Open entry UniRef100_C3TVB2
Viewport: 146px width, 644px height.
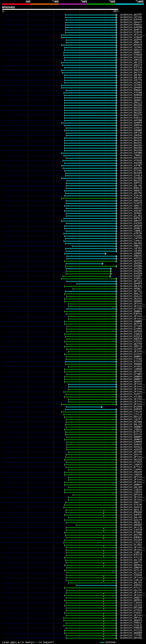(x=131, y=636)
